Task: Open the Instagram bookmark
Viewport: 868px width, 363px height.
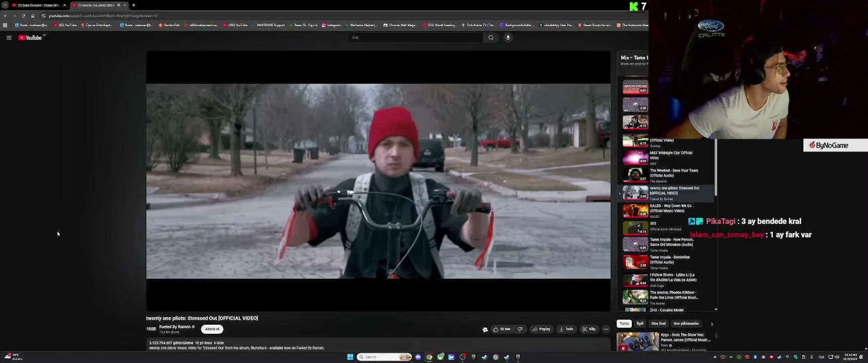Action: (331, 25)
